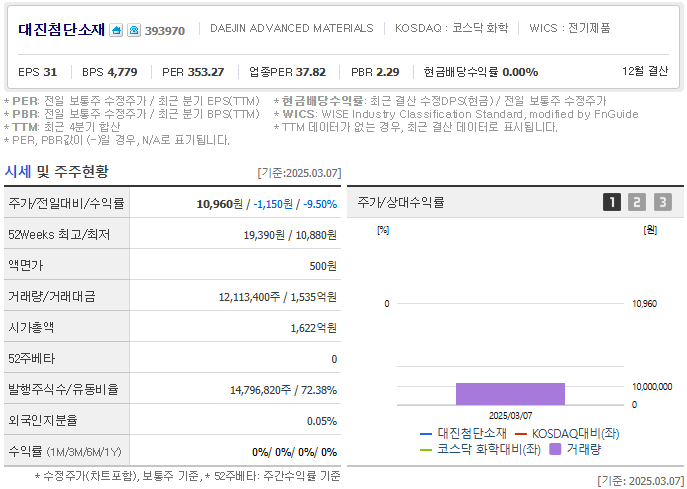Select the stock code 393970
Image resolution: width=687 pixels, height=489 pixels.
pyautogui.click(x=165, y=31)
